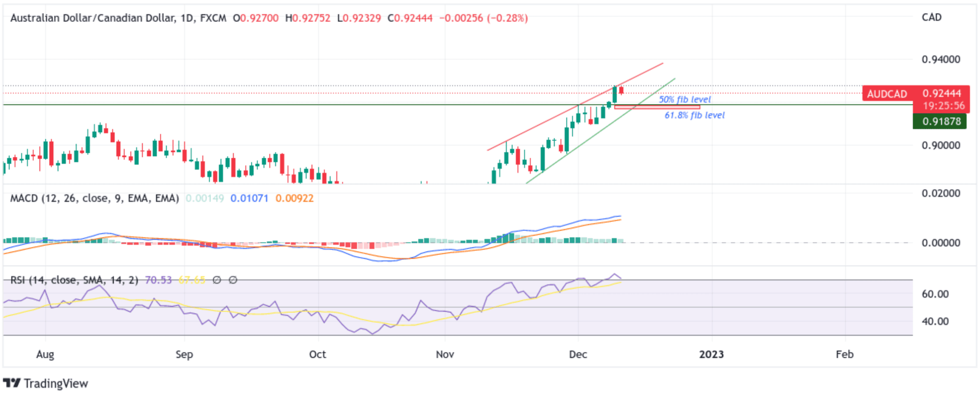Click the 0.02000 MACD axis label
980x403 pixels.
pyautogui.click(x=941, y=193)
